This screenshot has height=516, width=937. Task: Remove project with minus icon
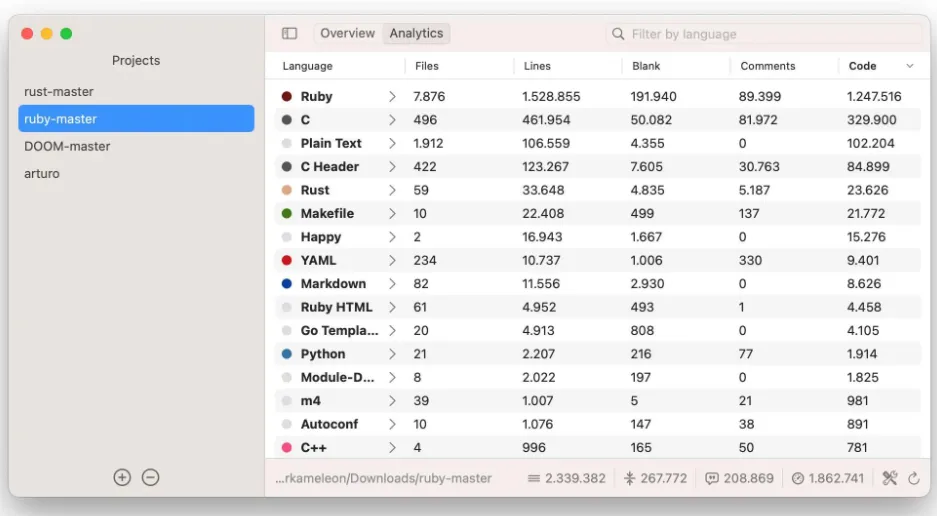tap(151, 477)
